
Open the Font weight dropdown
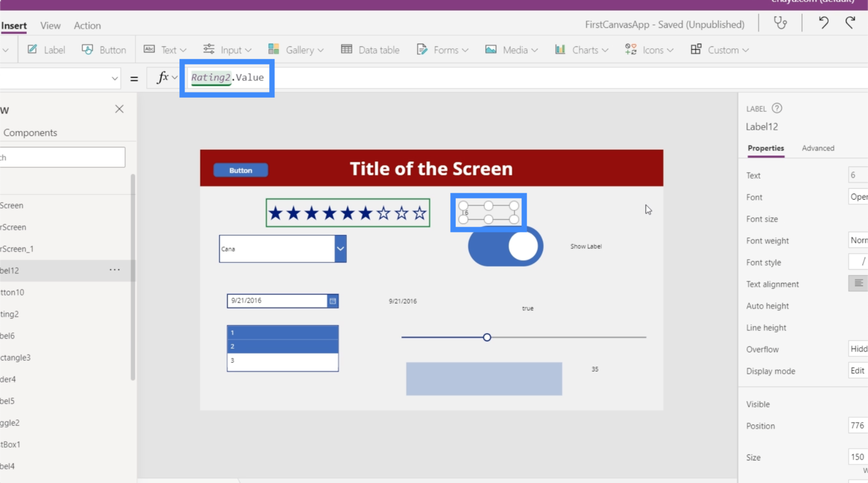(858, 240)
